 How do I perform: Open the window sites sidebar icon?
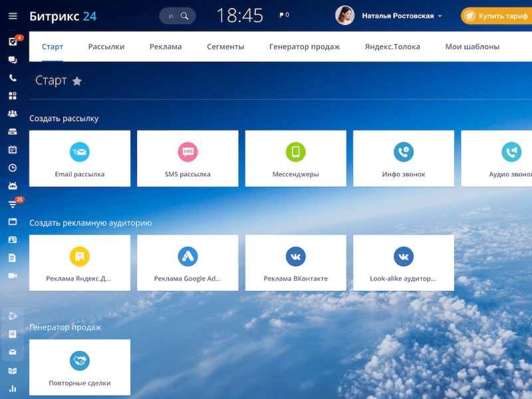point(13,221)
